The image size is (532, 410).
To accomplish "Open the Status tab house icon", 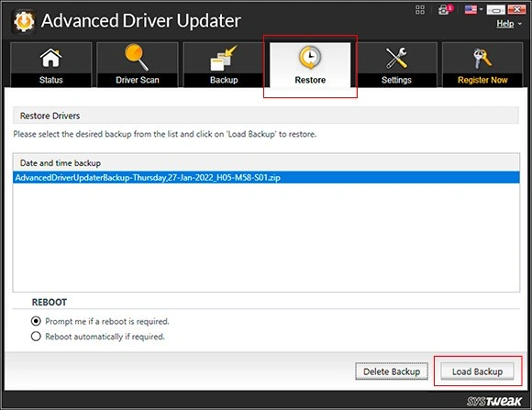I will [x=50, y=58].
